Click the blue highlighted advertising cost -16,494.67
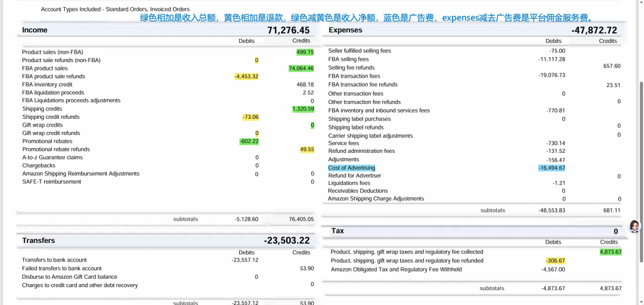The height and width of the screenshot is (305, 644). point(551,168)
